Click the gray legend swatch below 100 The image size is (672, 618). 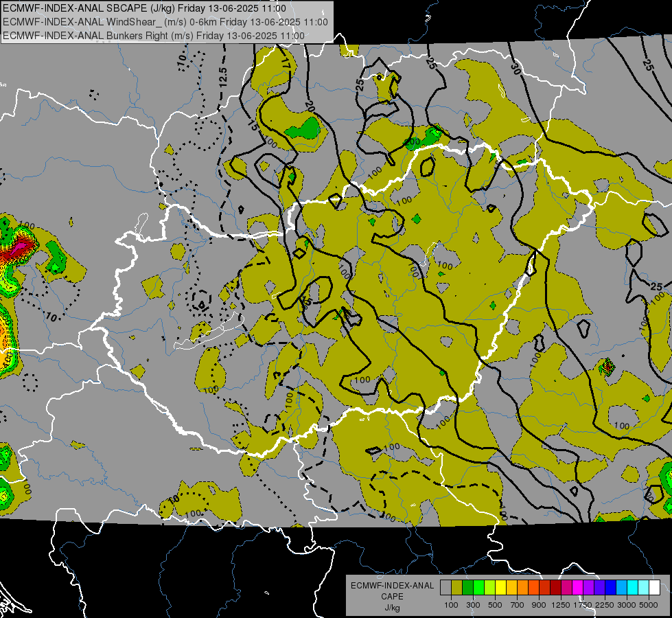coord(445,588)
